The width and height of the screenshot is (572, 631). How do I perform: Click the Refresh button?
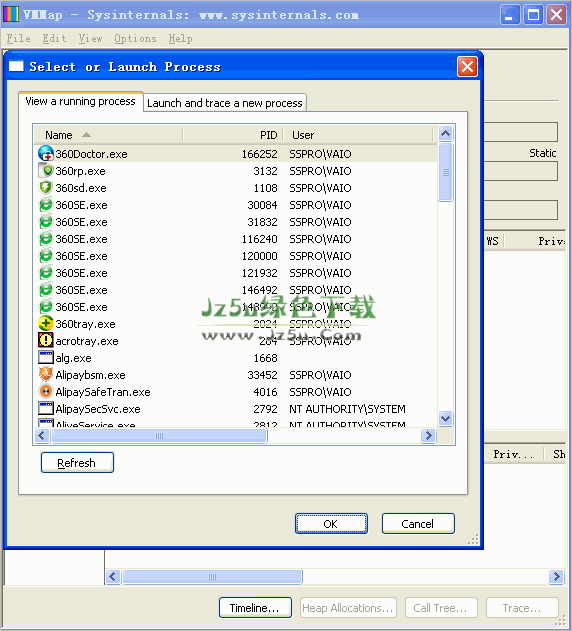click(x=77, y=463)
